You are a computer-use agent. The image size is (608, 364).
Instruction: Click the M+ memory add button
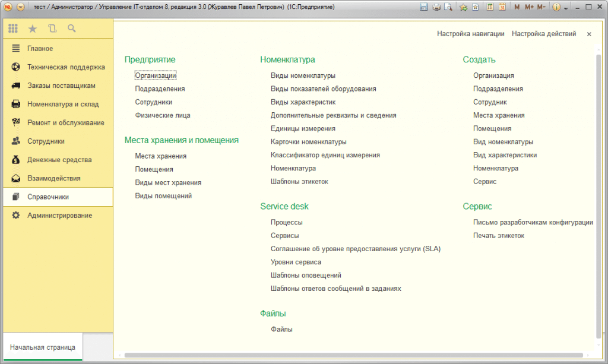point(529,7)
